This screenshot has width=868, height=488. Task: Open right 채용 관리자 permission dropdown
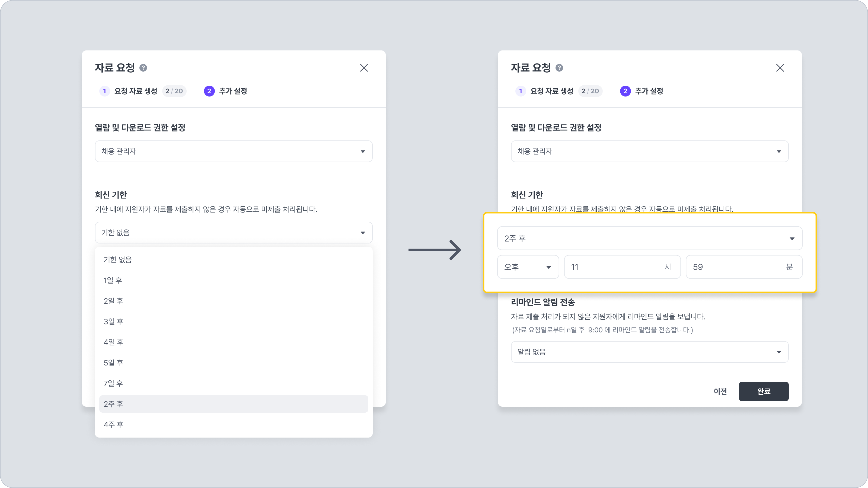tap(650, 151)
